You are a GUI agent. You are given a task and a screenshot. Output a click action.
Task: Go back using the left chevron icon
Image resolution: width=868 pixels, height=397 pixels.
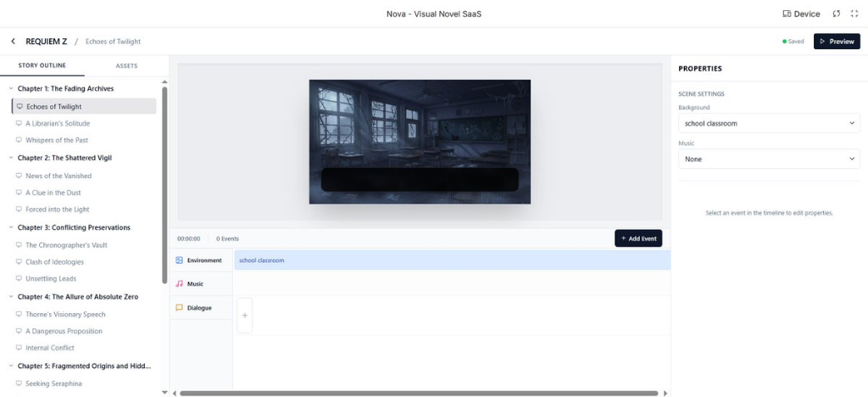pyautogui.click(x=13, y=42)
